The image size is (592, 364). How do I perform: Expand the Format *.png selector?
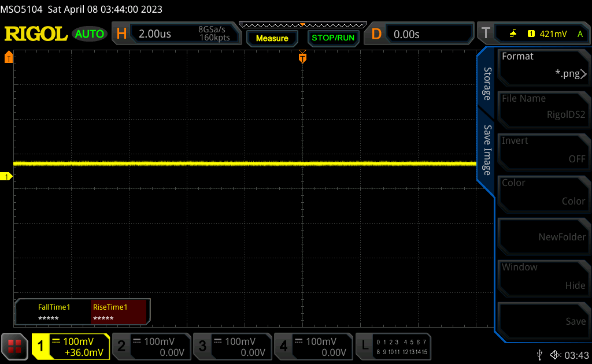tap(543, 65)
